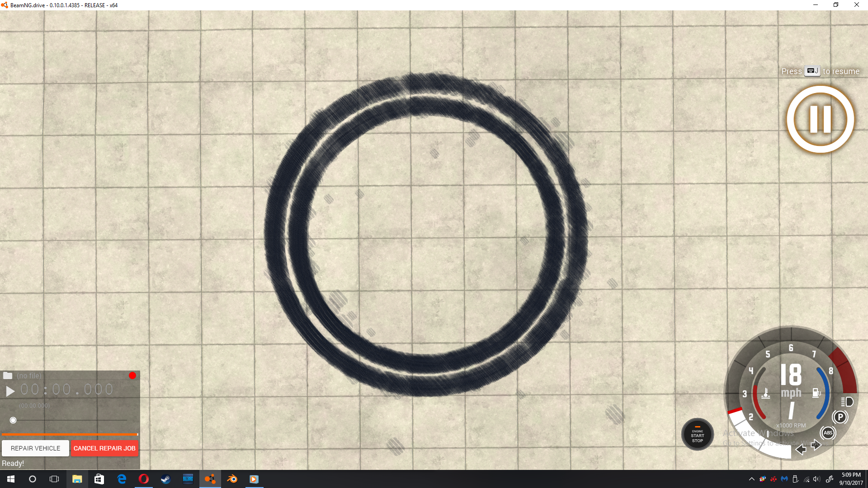The width and height of the screenshot is (868, 488).
Task: Open Task View on the taskbar
Action: click(x=54, y=479)
